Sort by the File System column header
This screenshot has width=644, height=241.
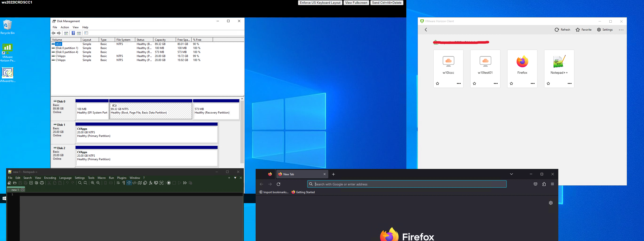[125, 40]
